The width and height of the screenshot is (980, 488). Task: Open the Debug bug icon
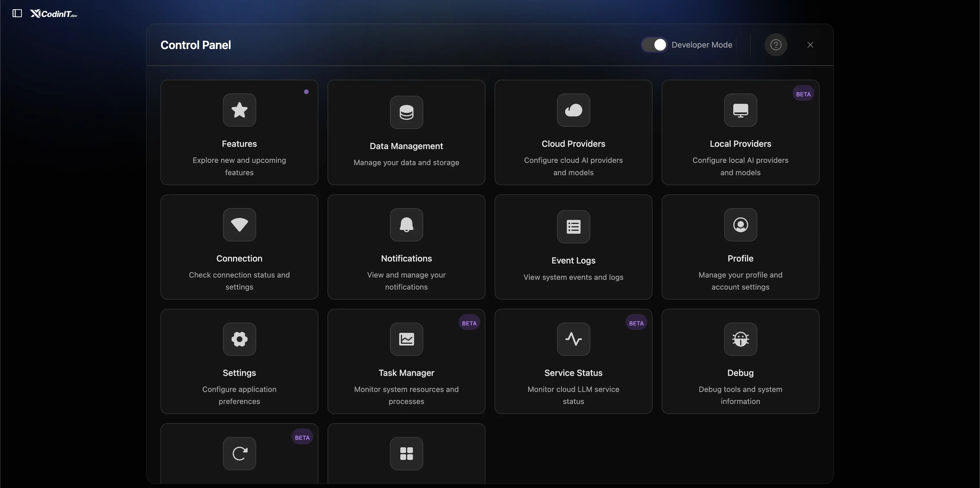740,339
